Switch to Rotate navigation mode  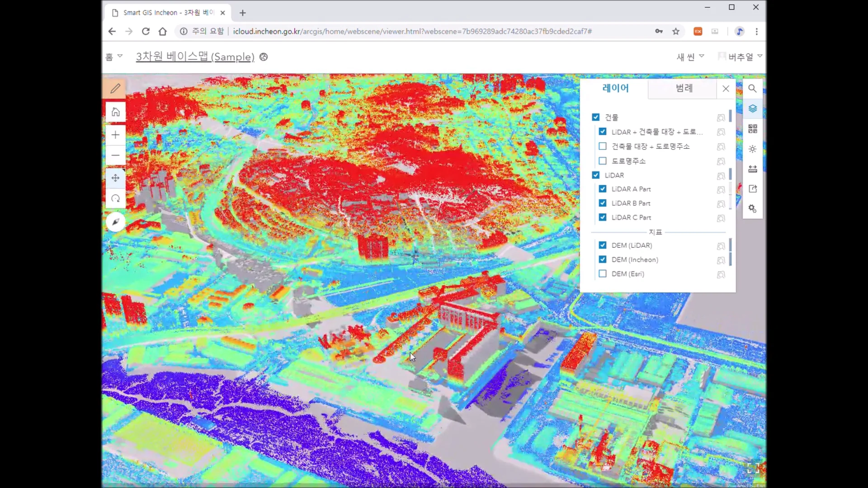click(x=115, y=198)
